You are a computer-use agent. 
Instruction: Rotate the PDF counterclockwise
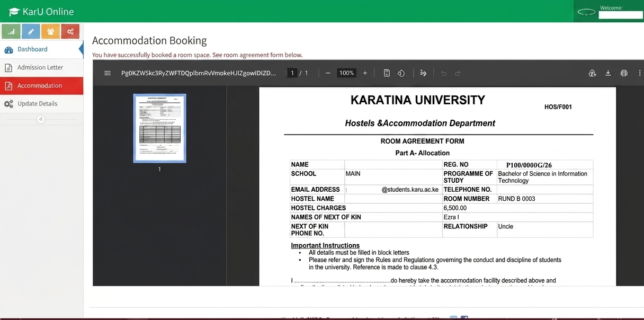pos(401,73)
